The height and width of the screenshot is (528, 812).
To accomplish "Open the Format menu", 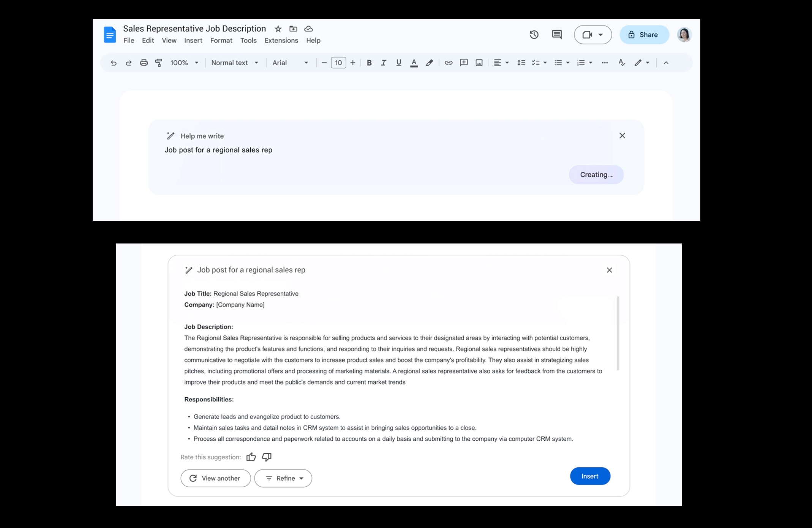I will pyautogui.click(x=221, y=41).
